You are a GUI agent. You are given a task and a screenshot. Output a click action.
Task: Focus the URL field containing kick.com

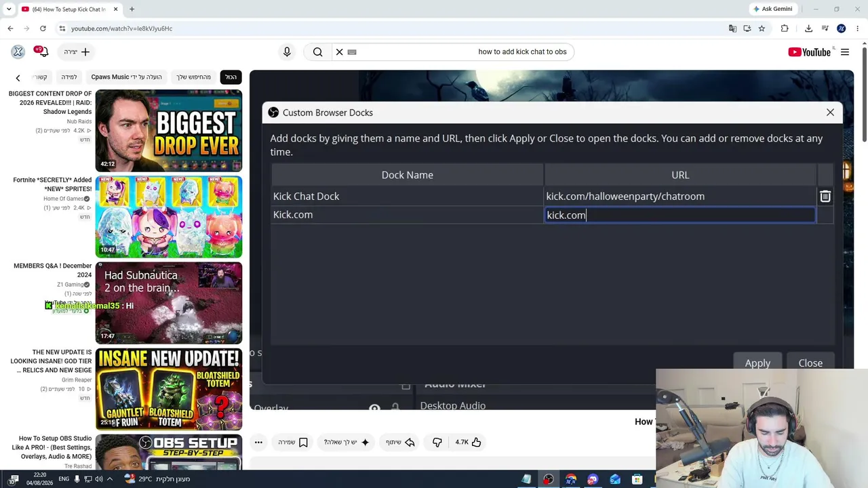(680, 215)
